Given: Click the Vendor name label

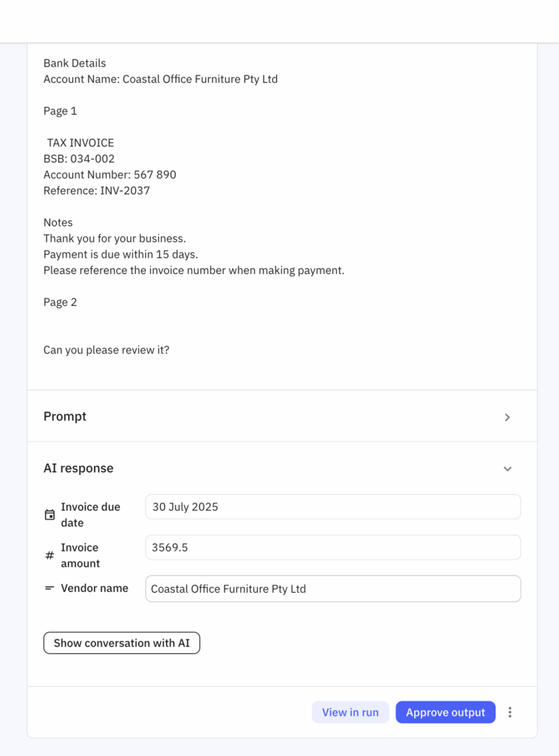Looking at the screenshot, I should pos(95,588).
